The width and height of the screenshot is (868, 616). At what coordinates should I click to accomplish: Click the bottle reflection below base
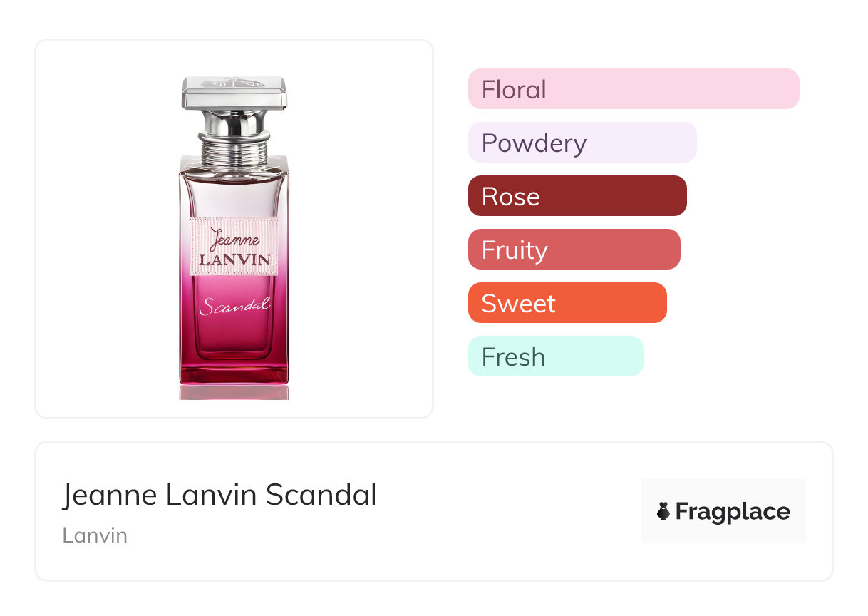pos(234,393)
